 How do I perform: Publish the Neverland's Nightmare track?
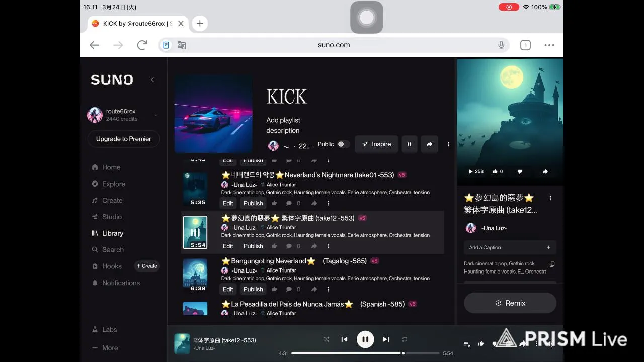[x=253, y=203]
